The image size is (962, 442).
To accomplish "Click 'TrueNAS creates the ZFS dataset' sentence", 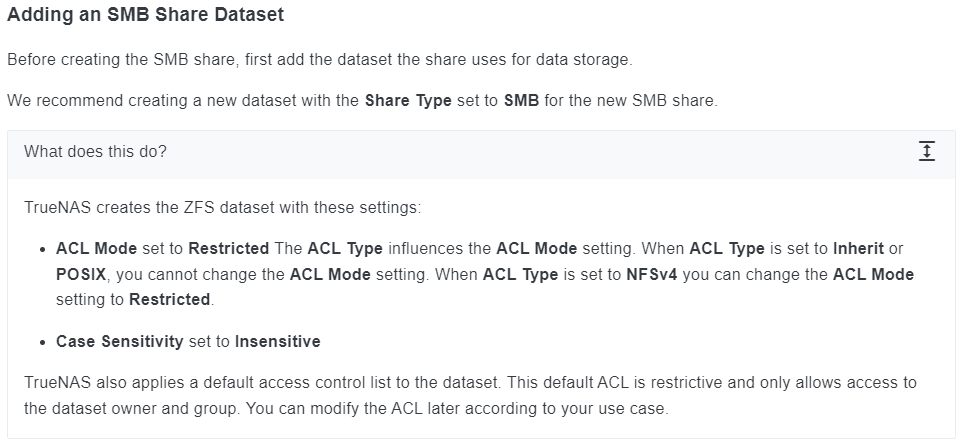I will 223,208.
